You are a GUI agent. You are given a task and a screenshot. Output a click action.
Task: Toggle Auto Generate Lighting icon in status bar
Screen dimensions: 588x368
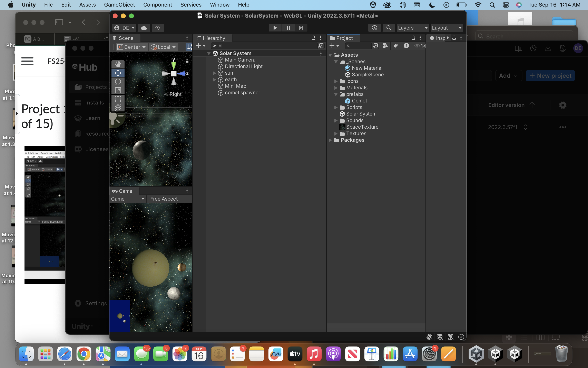pos(450,337)
